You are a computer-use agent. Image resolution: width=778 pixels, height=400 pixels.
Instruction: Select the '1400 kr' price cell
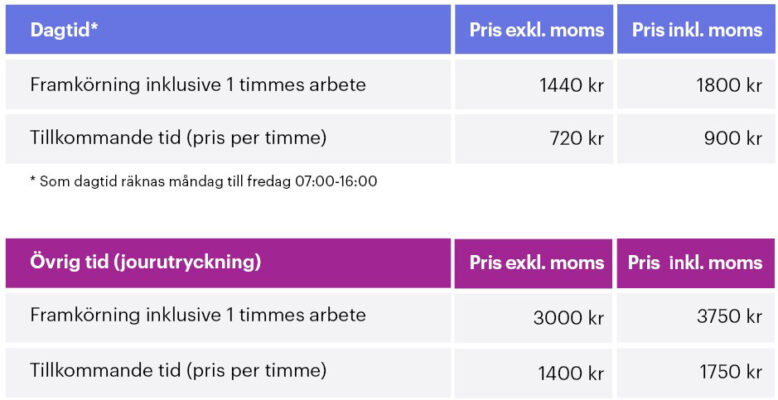pyautogui.click(x=570, y=373)
